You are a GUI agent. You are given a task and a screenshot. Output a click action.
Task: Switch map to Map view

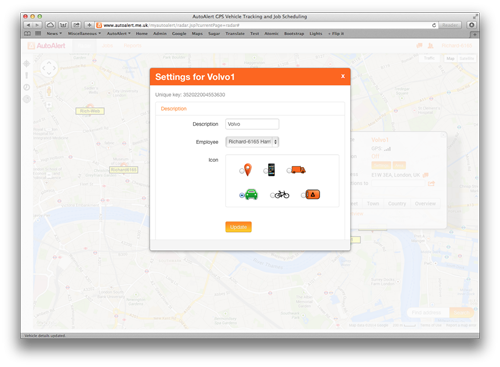(450, 58)
